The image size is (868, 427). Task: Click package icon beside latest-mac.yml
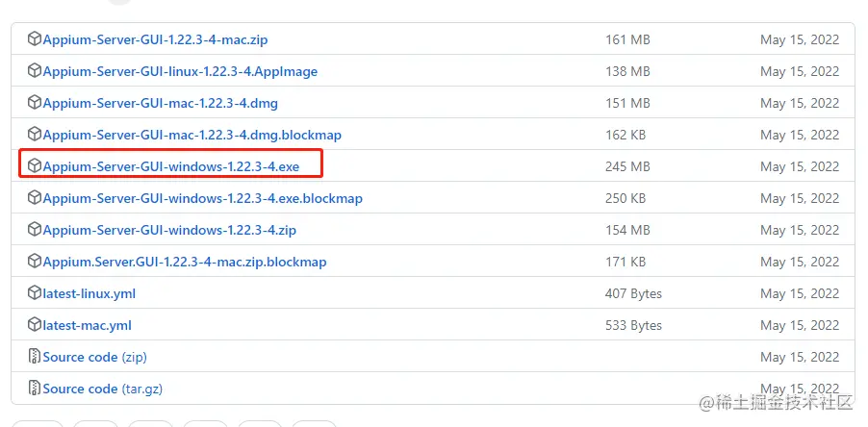[x=35, y=325]
